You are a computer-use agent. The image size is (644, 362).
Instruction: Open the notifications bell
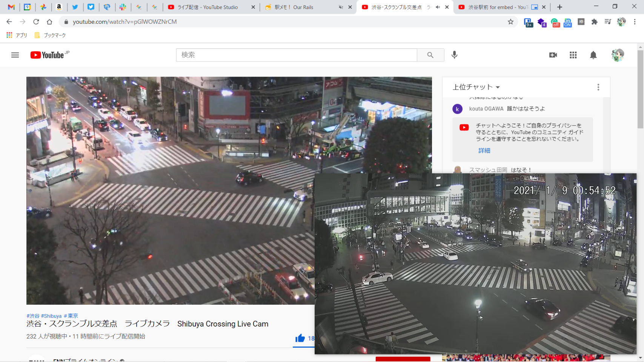[593, 55]
